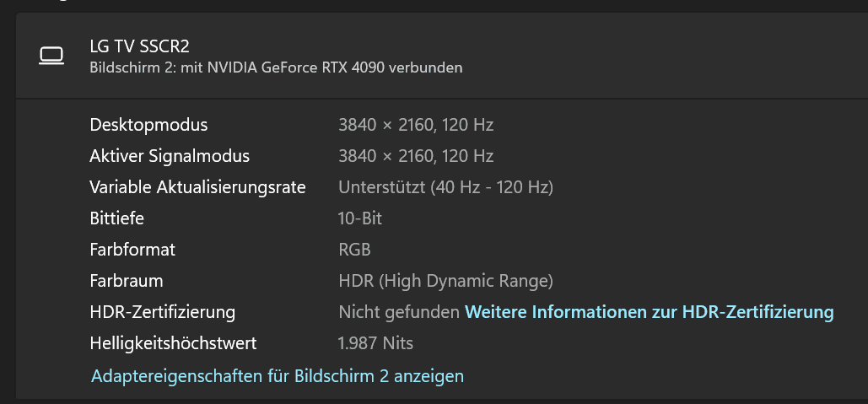Screen dimensions: 868x404
Task: Select the HDR (High Dynamic Range) value
Action: [x=445, y=281]
